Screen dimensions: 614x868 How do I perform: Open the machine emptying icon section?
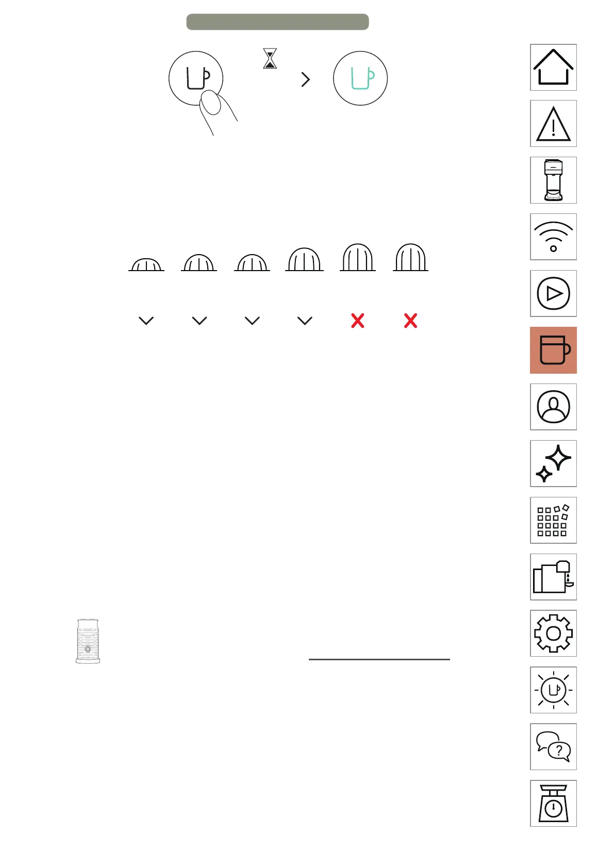click(x=553, y=577)
